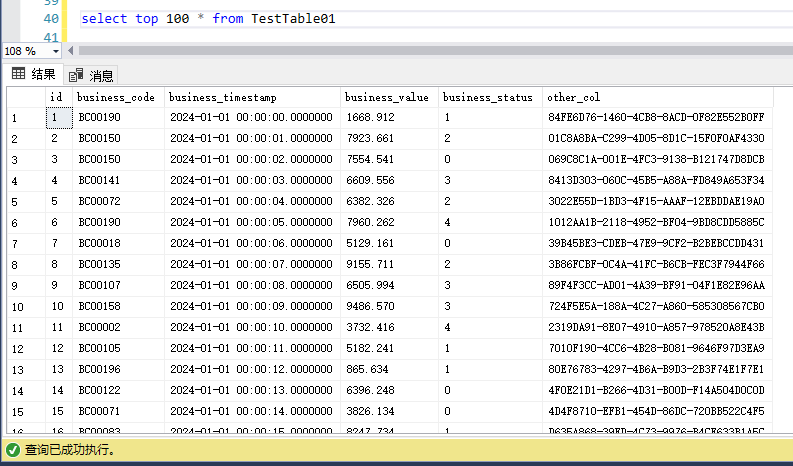Select the id column header
793x466 pixels.
click(x=58, y=97)
